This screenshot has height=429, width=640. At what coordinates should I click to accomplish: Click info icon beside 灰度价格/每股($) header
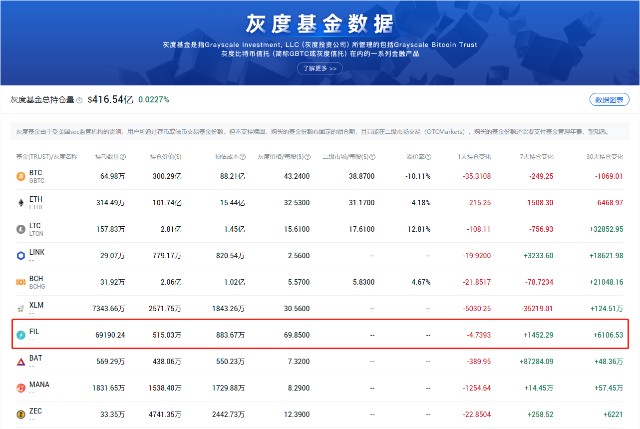point(308,157)
